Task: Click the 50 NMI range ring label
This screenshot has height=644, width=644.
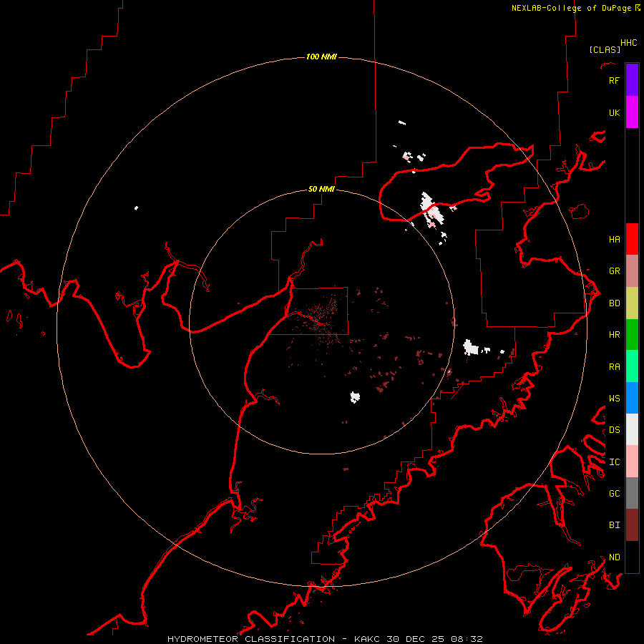Action: [321, 189]
